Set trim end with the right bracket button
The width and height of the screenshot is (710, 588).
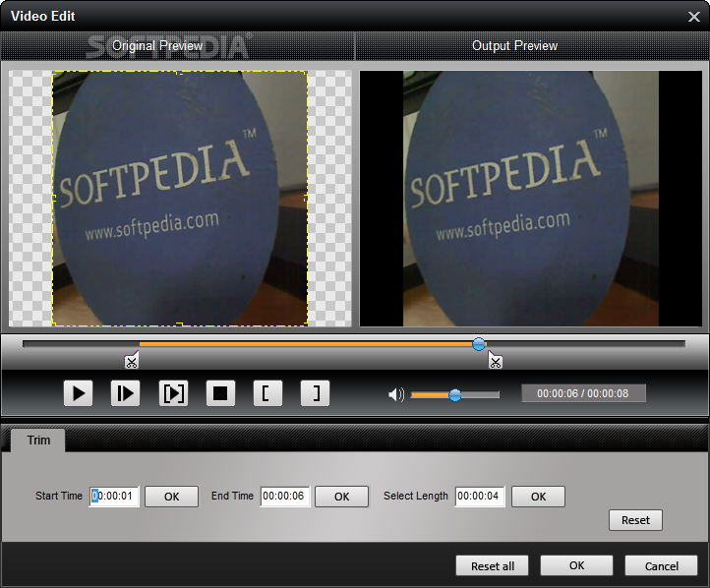click(x=315, y=393)
